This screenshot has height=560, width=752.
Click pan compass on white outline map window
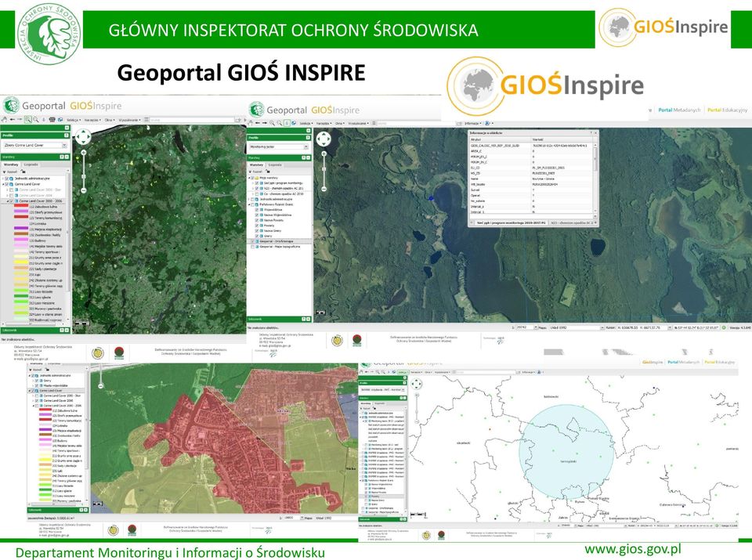(x=416, y=384)
